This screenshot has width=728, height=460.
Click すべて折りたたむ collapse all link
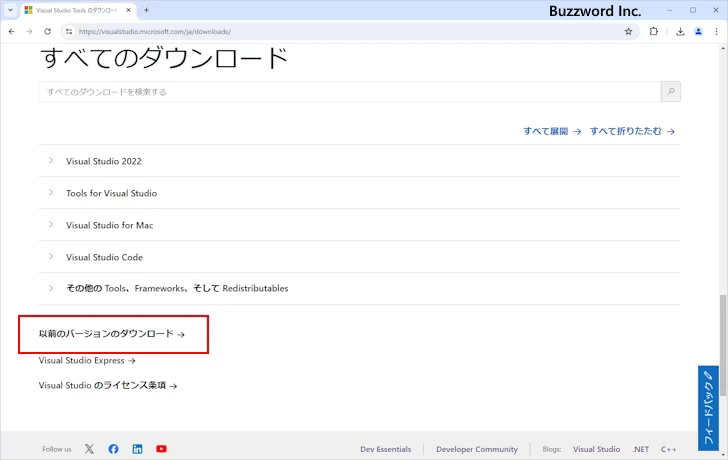point(632,131)
